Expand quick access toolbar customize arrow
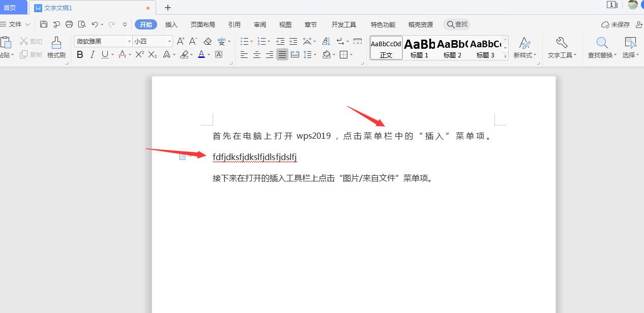The image size is (644, 313). coord(125,24)
